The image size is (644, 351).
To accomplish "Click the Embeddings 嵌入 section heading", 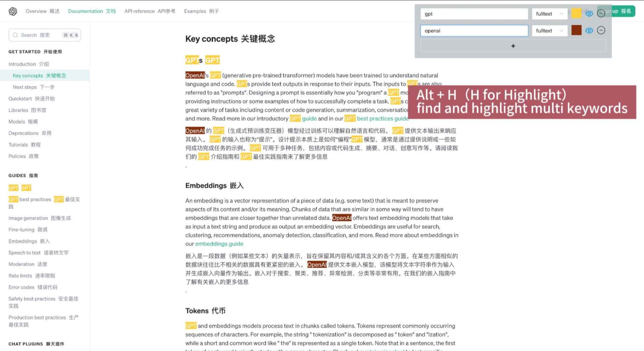I will coord(214,186).
